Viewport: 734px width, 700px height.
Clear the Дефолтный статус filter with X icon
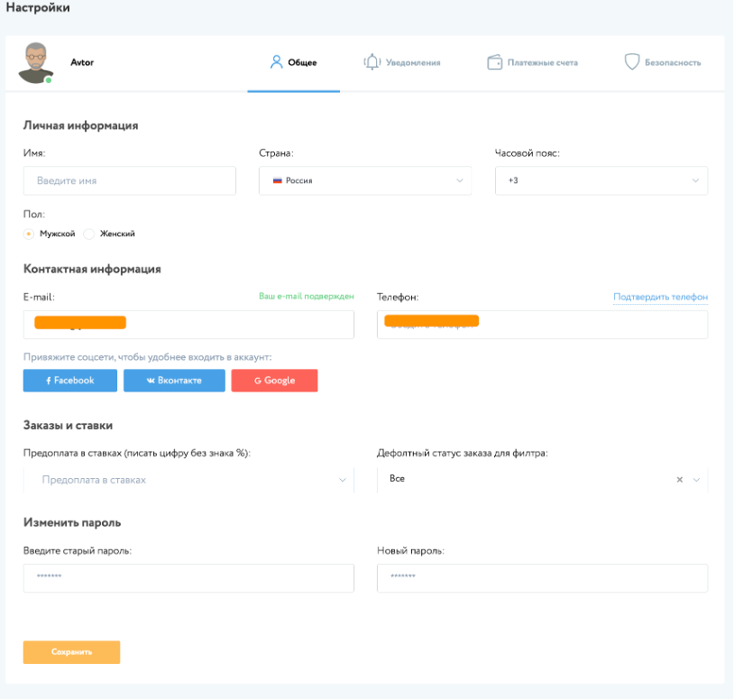[680, 480]
